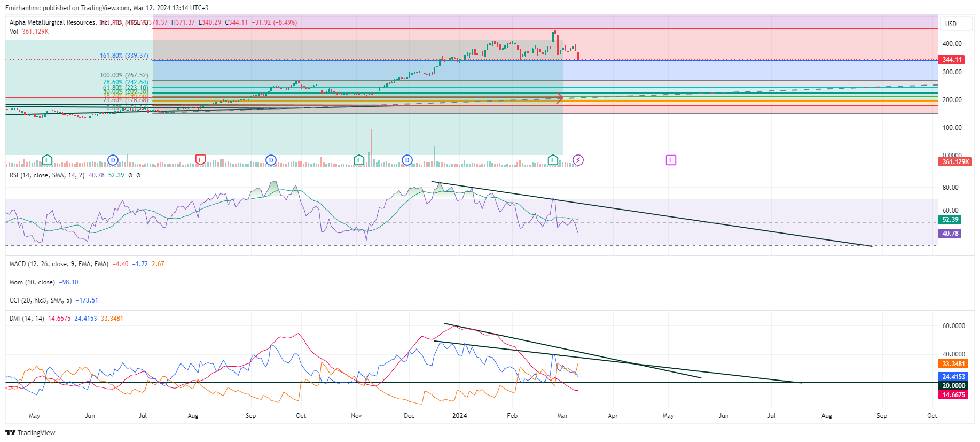Image resolution: width=980 pixels, height=442 pixels.
Task: Click the purple RSI value label 40.78
Action: 950,234
